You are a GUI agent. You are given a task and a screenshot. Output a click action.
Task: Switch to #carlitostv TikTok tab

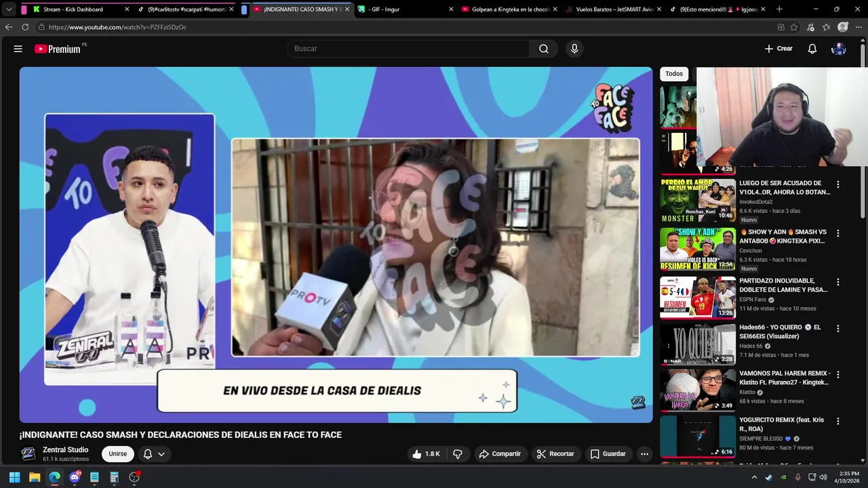pos(184,9)
